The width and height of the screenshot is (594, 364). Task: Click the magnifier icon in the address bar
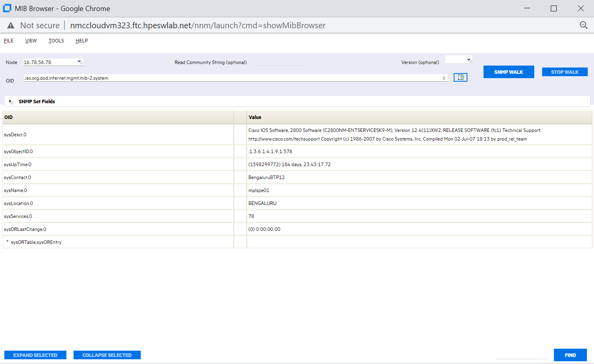583,25
